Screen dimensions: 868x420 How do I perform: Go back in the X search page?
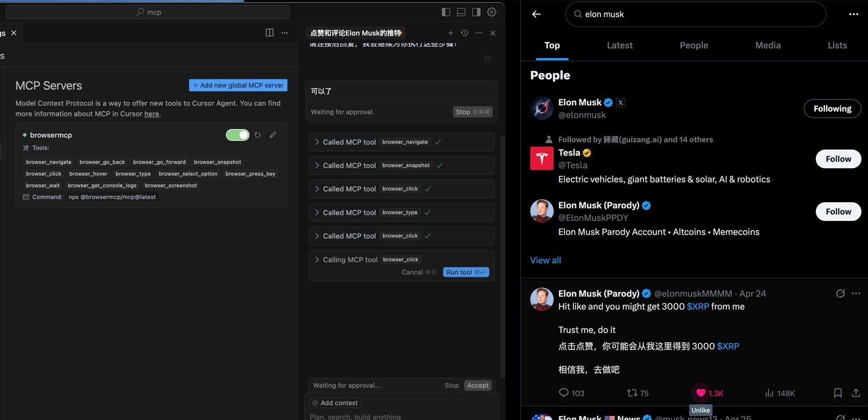(x=536, y=14)
